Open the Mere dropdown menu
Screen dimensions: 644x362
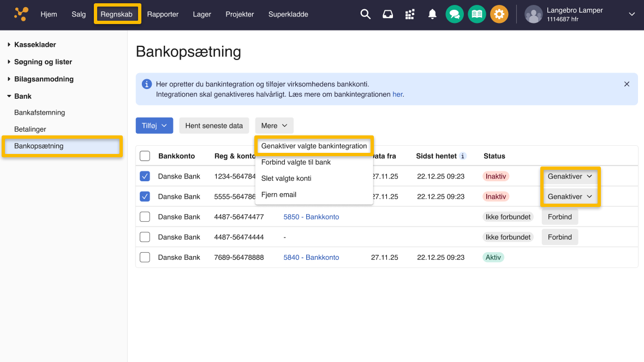click(x=274, y=125)
